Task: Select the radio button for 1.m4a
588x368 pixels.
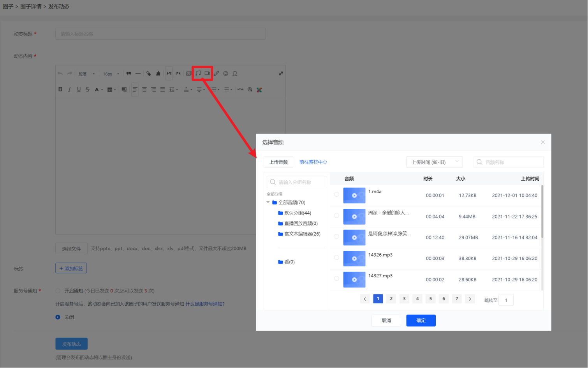Action: tap(336, 194)
